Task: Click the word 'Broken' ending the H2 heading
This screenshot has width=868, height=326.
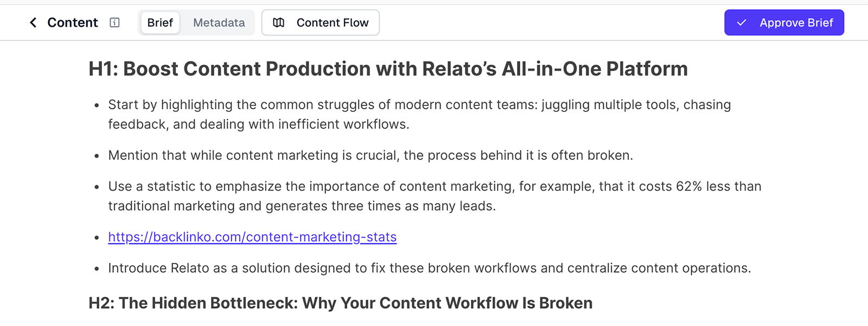Action: coord(565,303)
